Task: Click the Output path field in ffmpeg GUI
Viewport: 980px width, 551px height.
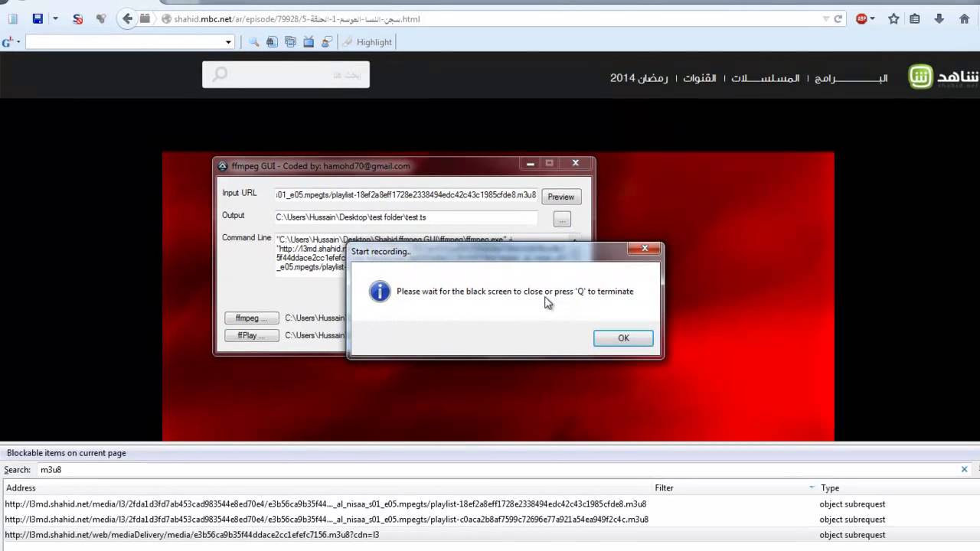Action: point(407,217)
